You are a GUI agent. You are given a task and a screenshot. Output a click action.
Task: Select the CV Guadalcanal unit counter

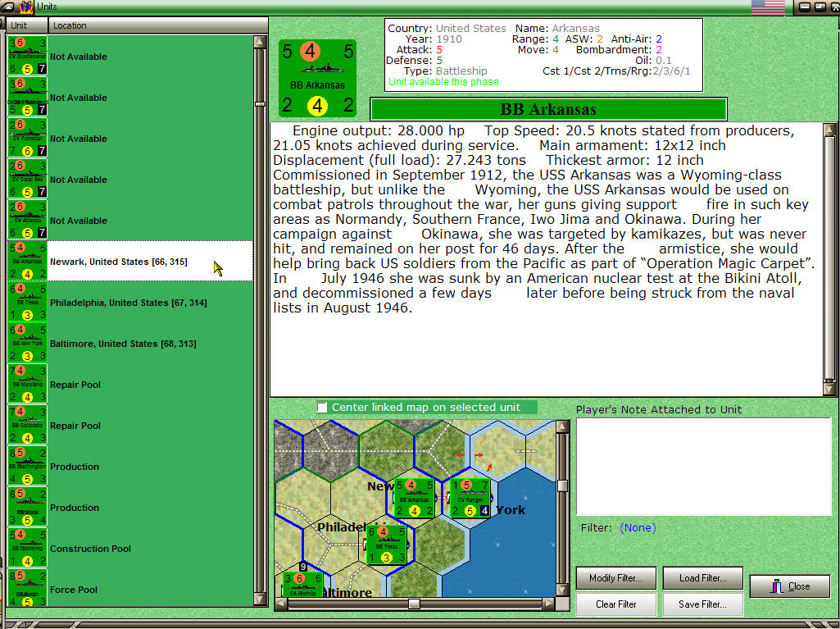27,56
